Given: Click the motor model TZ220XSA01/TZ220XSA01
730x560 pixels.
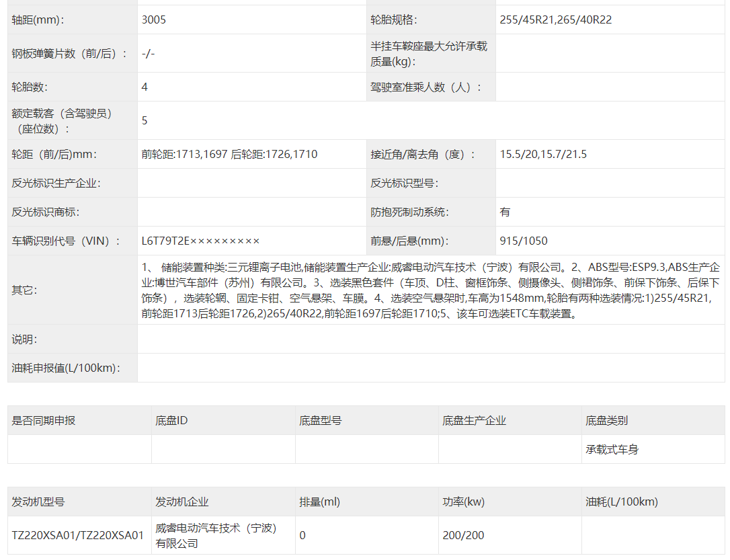Looking at the screenshot, I should coord(78,535).
